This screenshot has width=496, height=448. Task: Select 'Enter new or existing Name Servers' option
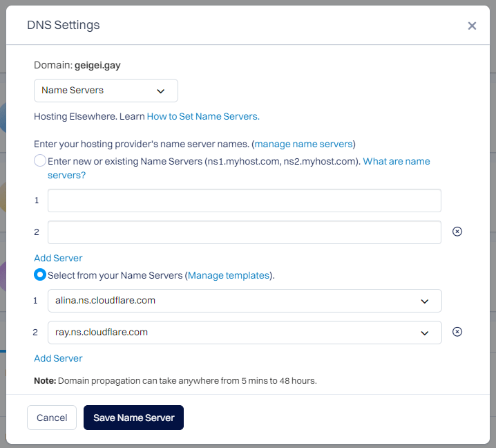pos(40,160)
